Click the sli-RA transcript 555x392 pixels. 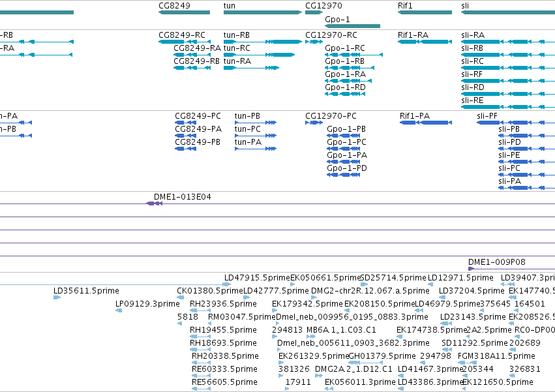508,42
